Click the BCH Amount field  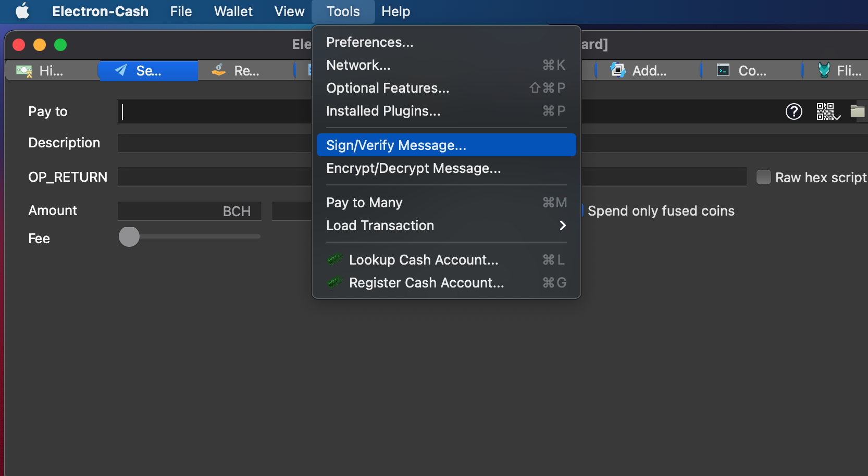190,211
